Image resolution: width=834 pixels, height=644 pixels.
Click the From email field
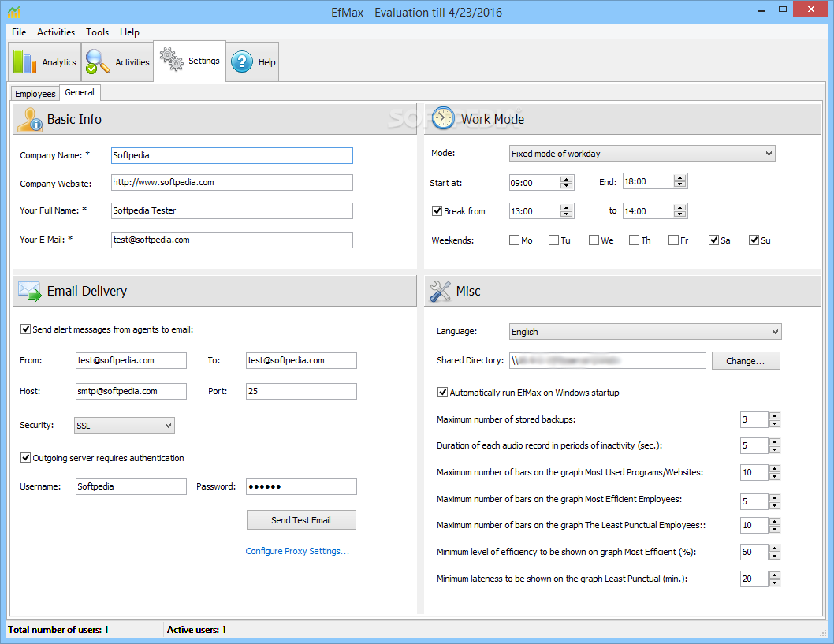tap(131, 360)
